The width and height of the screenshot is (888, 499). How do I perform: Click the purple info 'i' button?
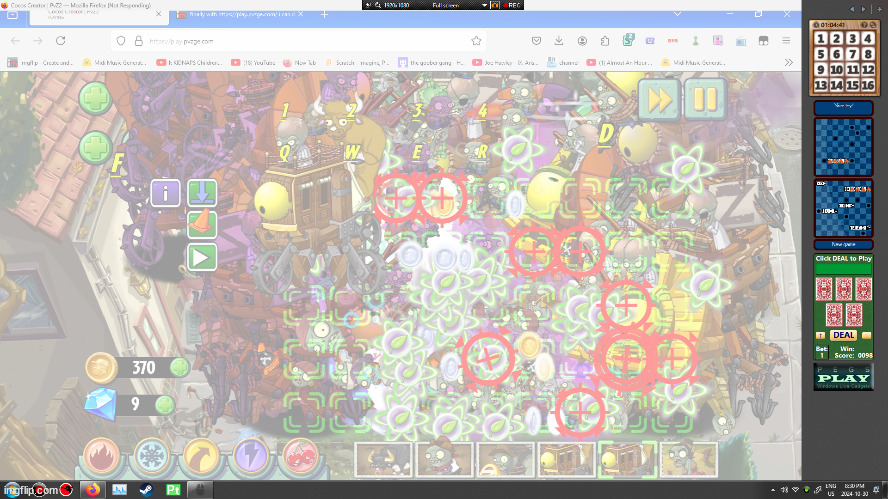165,192
